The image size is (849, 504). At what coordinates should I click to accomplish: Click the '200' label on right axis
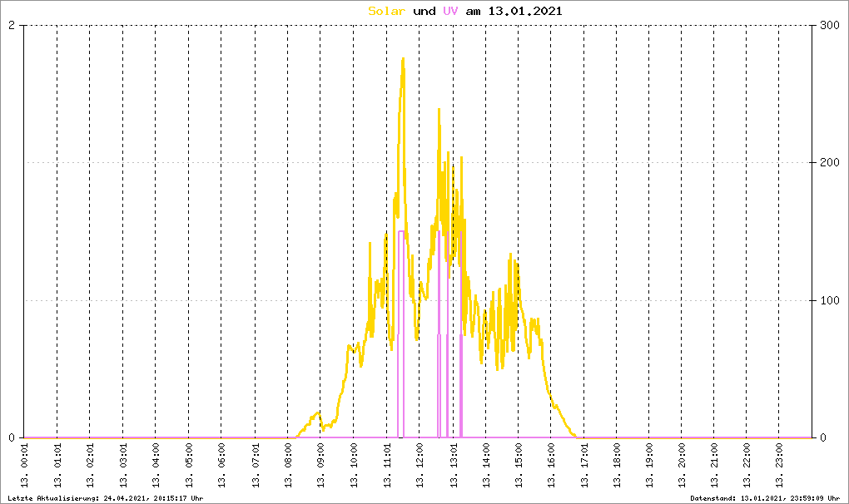pos(830,162)
